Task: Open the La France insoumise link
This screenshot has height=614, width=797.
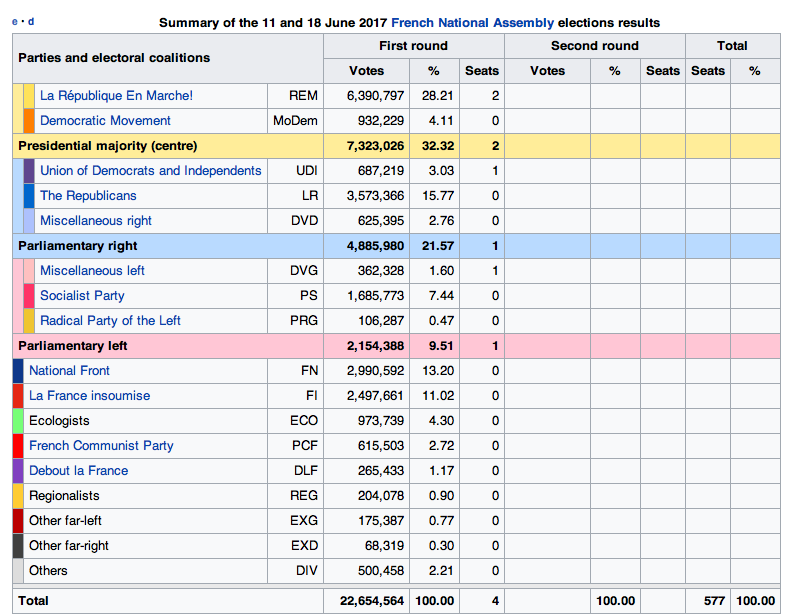Action: click(89, 395)
